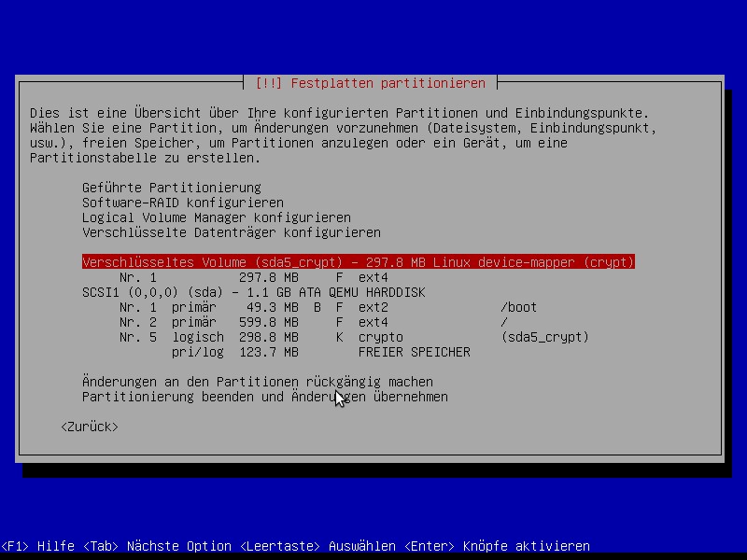The width and height of the screenshot is (747, 560).
Task: Select Geführte Partitionierung option
Action: pos(171,188)
